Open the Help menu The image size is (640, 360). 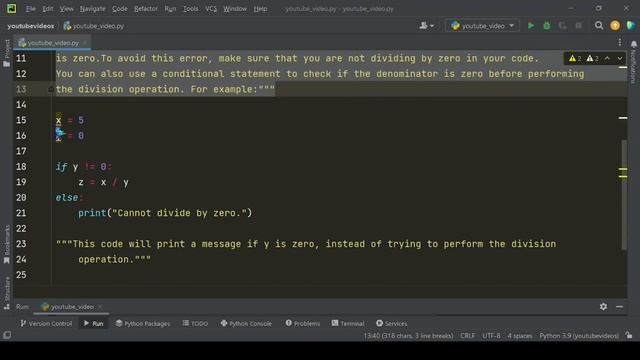(x=260, y=9)
